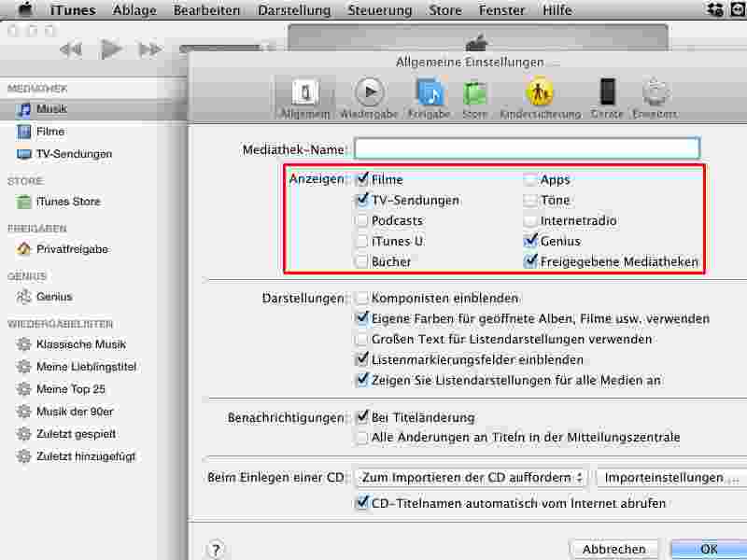Click the Abbrechen button

coord(613,549)
